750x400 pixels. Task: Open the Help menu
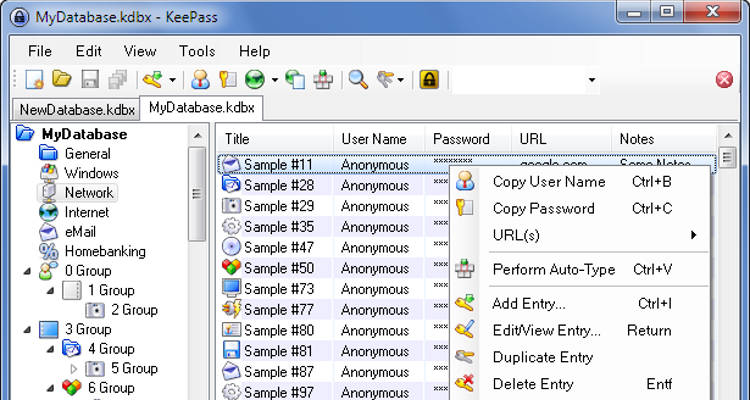(x=254, y=51)
